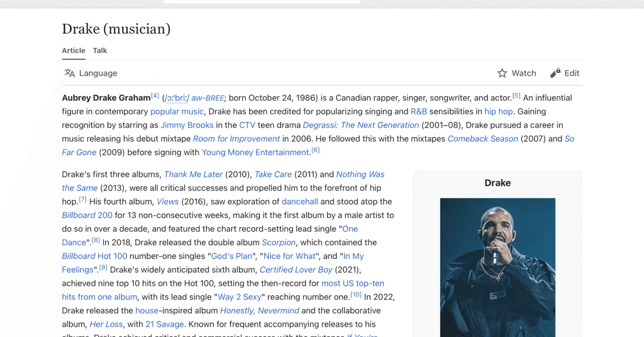Image resolution: width=644 pixels, height=337 pixels.
Task: Select the Article tab
Action: (x=73, y=50)
